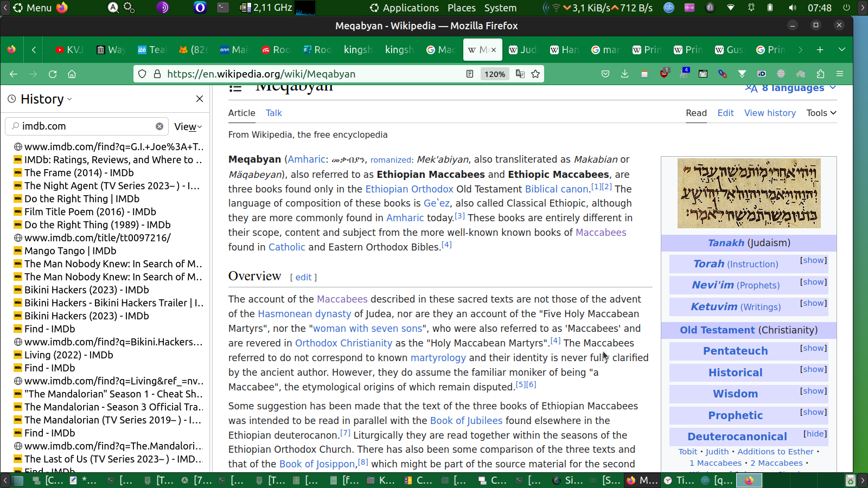Open The Frame (2014) - IMDb history entry
This screenshot has height=488, width=868.
tap(79, 173)
